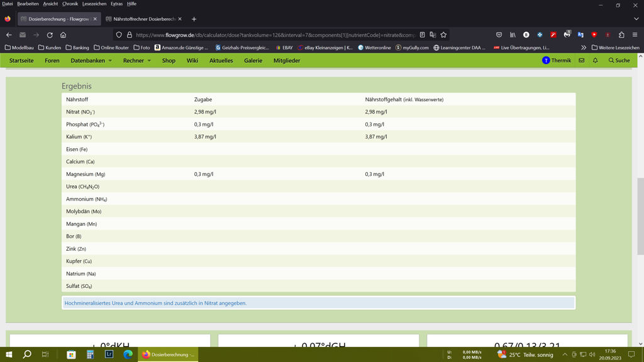Bookmark this page with the star icon
This screenshot has height=362, width=644.
point(443,35)
